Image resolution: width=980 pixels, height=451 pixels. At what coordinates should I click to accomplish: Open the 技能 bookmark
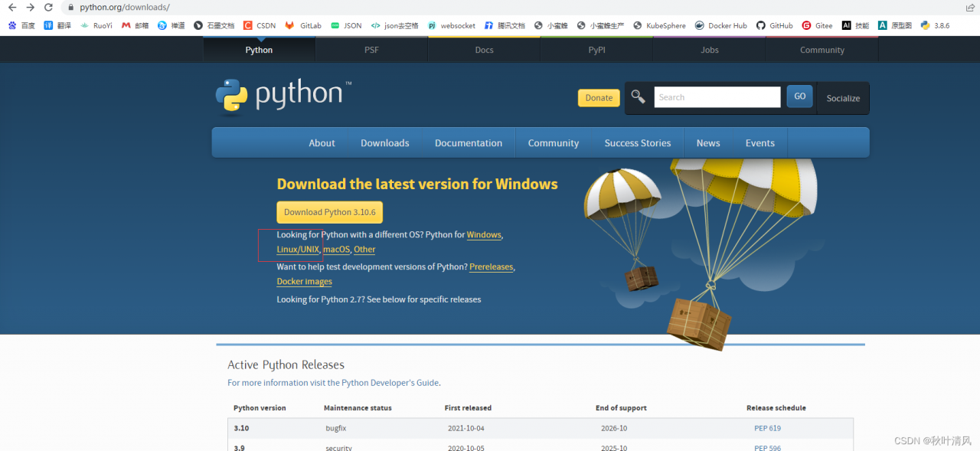pyautogui.click(x=855, y=25)
